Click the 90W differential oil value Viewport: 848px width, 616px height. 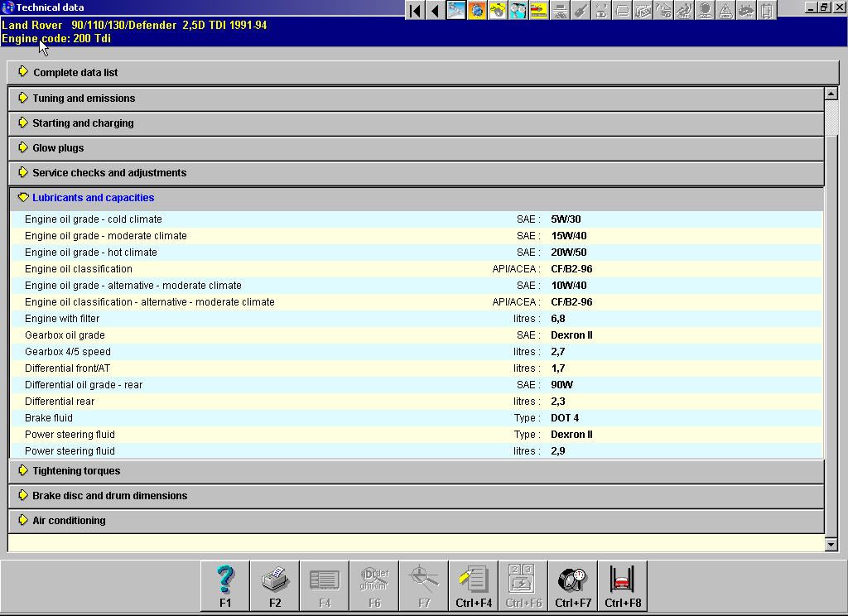coord(562,385)
